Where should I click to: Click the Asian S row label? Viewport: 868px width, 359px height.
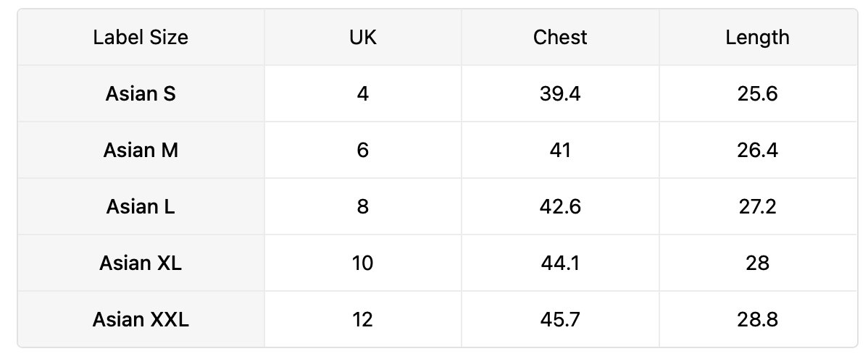point(141,94)
